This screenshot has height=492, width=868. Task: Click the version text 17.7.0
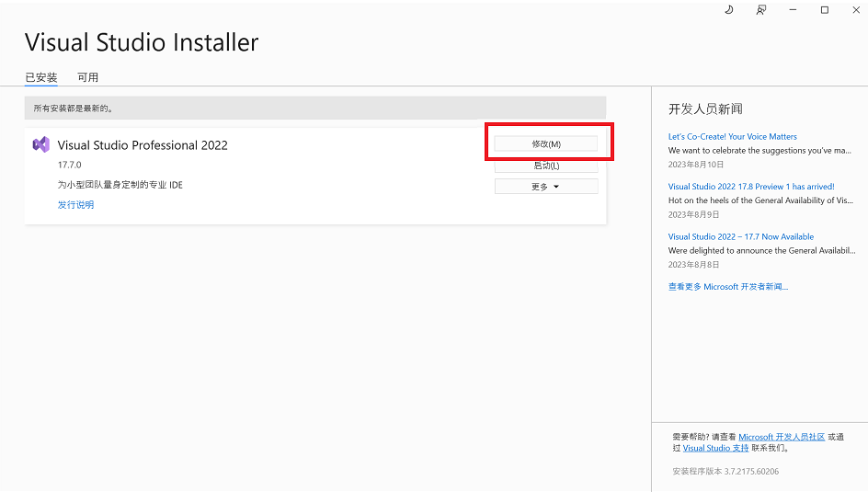69,165
